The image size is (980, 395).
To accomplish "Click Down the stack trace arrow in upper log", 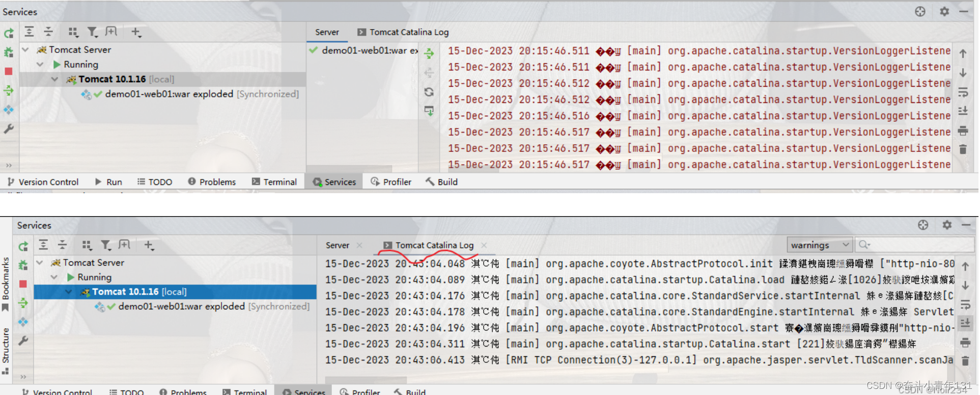I will pyautogui.click(x=963, y=73).
